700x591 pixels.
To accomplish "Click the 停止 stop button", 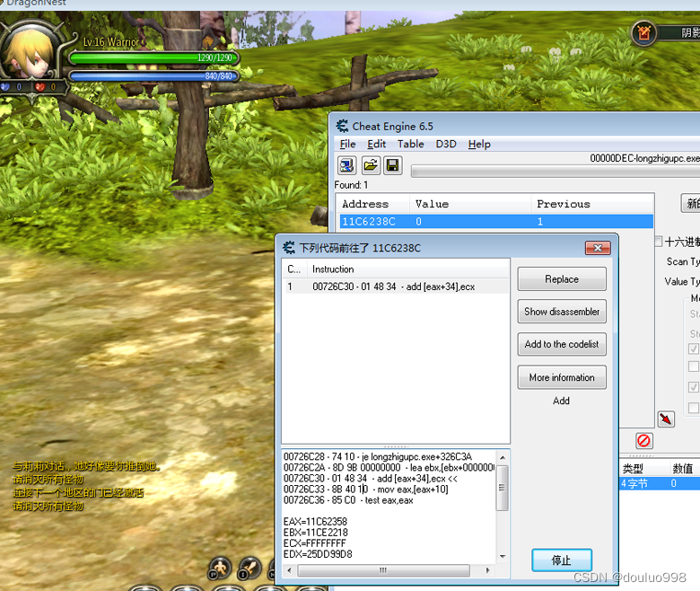I will tap(562, 560).
